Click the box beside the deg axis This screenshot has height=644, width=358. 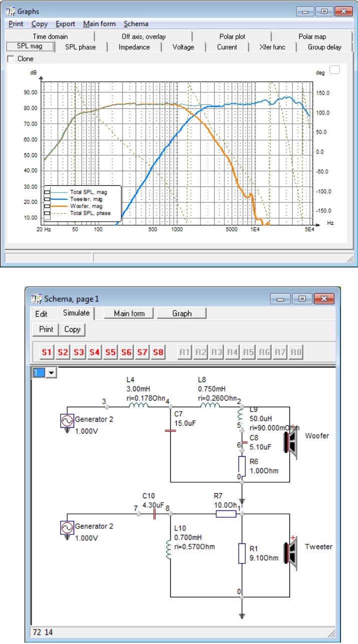click(x=334, y=70)
